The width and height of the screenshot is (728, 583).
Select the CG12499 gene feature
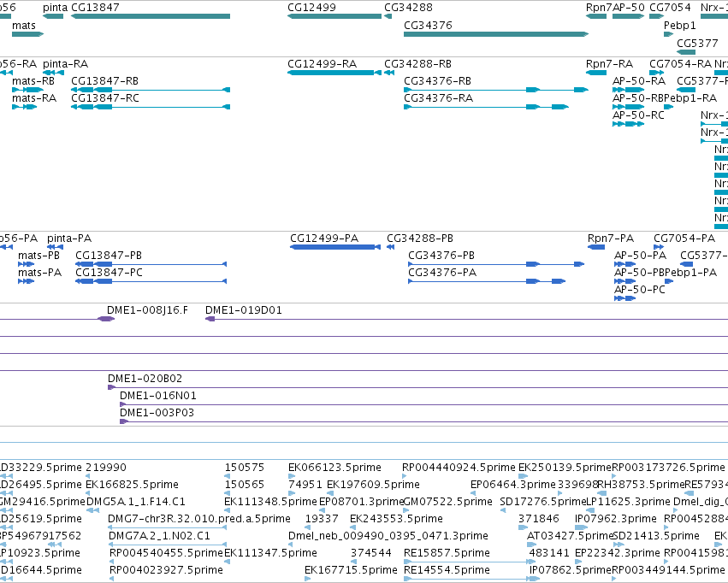[x=334, y=16]
